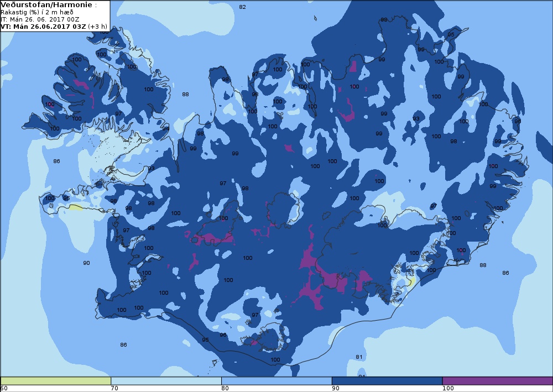Viewport: 553px width, 392px height.
Task: Click the 'IT: Mán 26. 06. 2017 00Z' line
Action: point(40,19)
